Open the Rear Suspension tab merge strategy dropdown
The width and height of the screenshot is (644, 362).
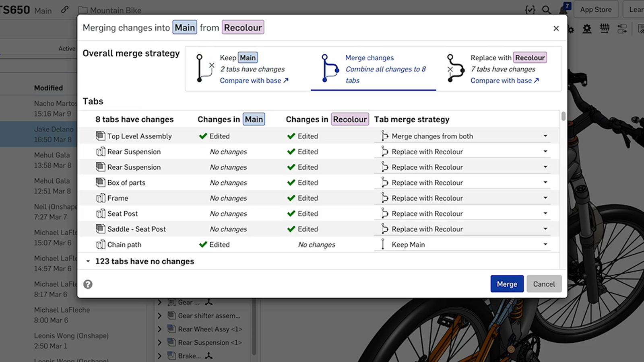coord(545,151)
